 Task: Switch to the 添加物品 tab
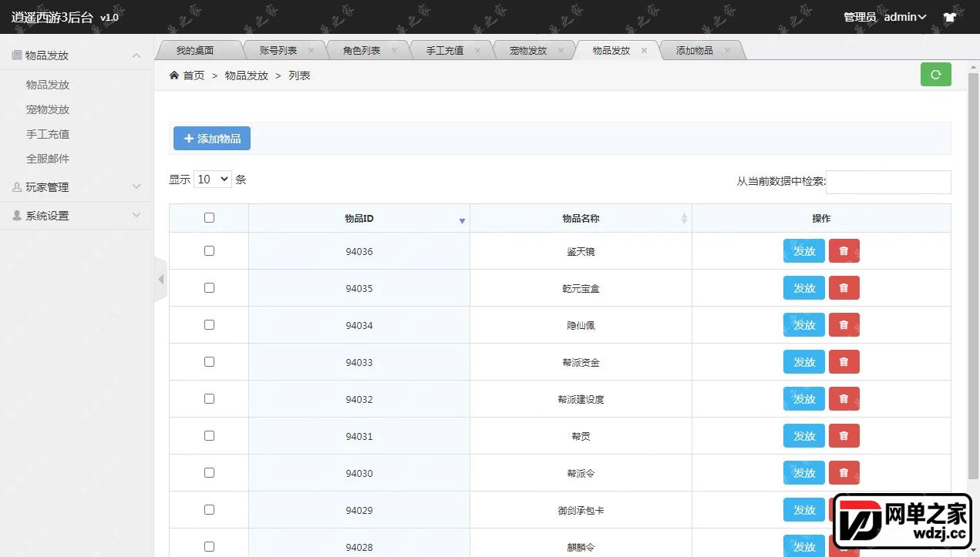tap(695, 50)
